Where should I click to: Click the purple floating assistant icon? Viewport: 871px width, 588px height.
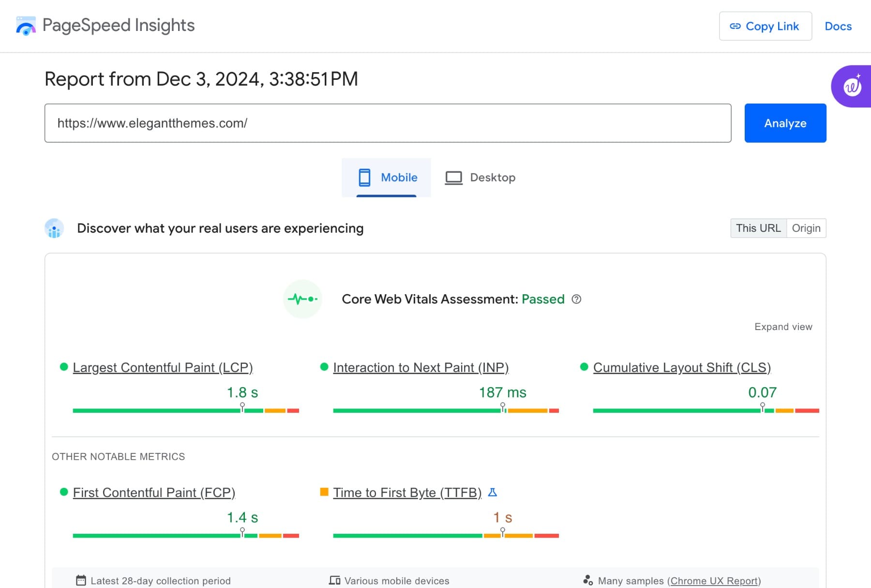click(852, 87)
